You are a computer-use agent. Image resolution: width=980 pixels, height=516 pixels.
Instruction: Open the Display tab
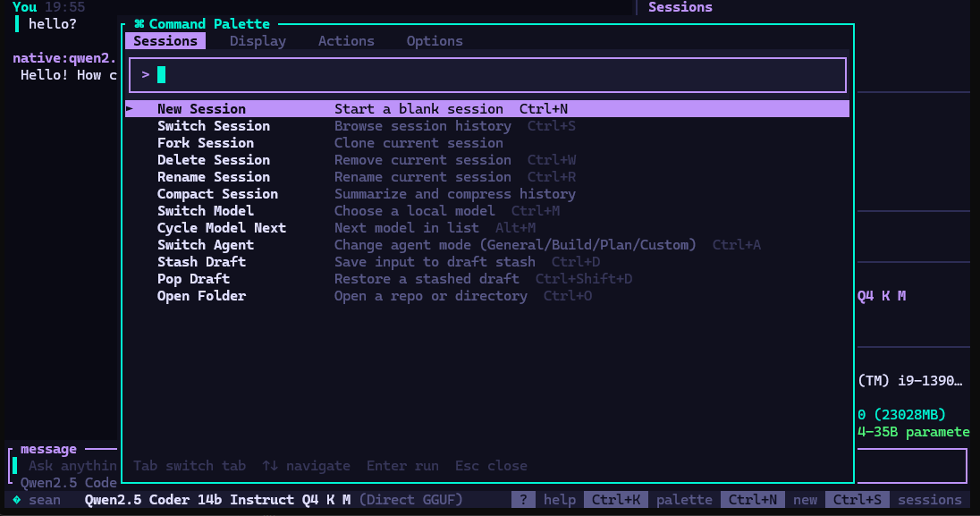[x=258, y=41]
